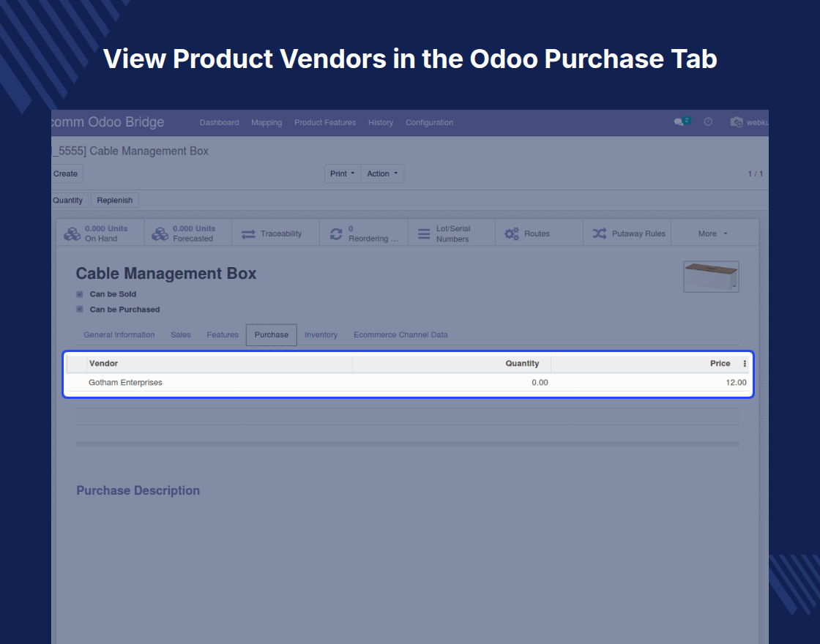Image resolution: width=820 pixels, height=644 pixels.
Task: Click the 1 / 1 pager indicator
Action: 755,173
